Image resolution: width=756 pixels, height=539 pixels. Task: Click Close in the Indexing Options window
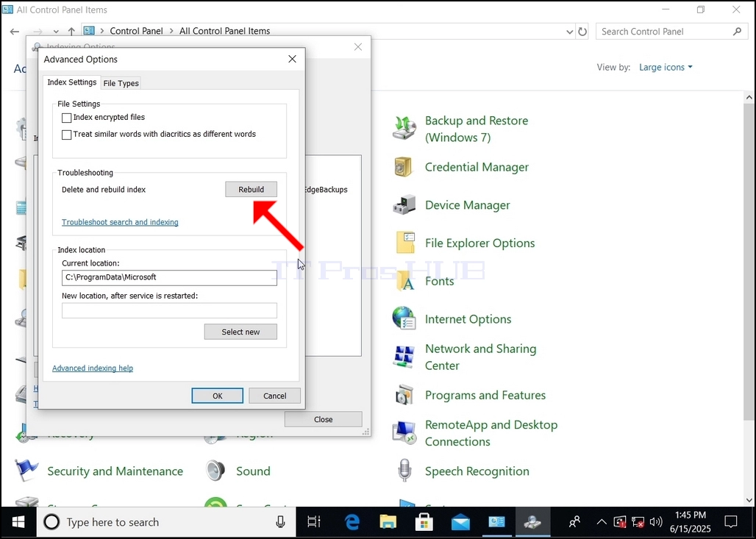[323, 419]
